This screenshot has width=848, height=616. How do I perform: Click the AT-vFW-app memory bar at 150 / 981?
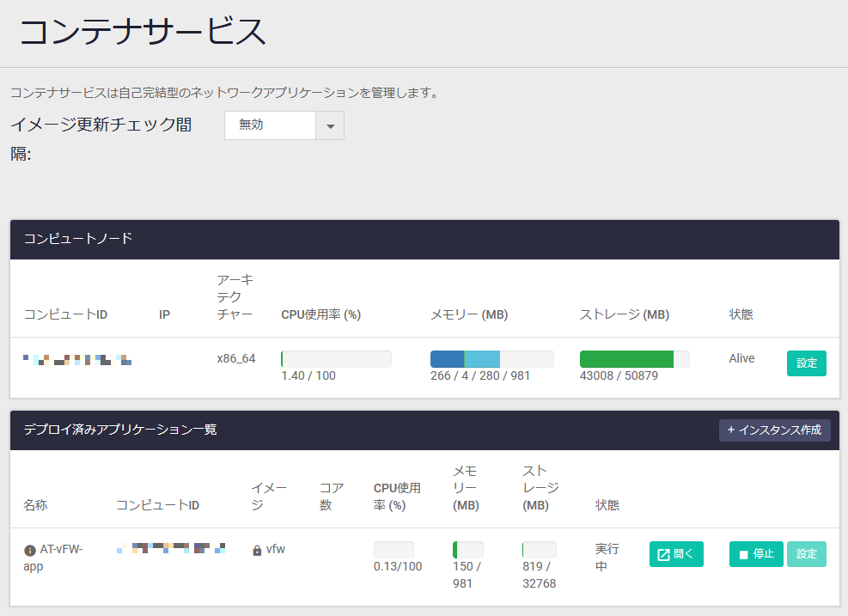(x=467, y=550)
